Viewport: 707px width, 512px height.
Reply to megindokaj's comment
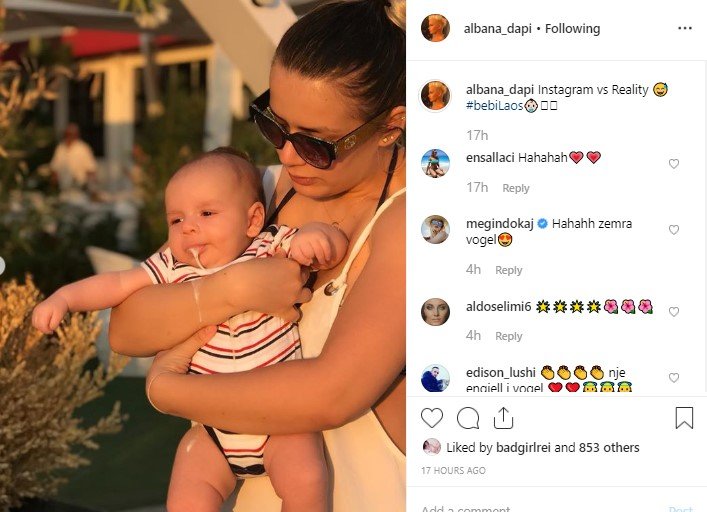click(509, 270)
